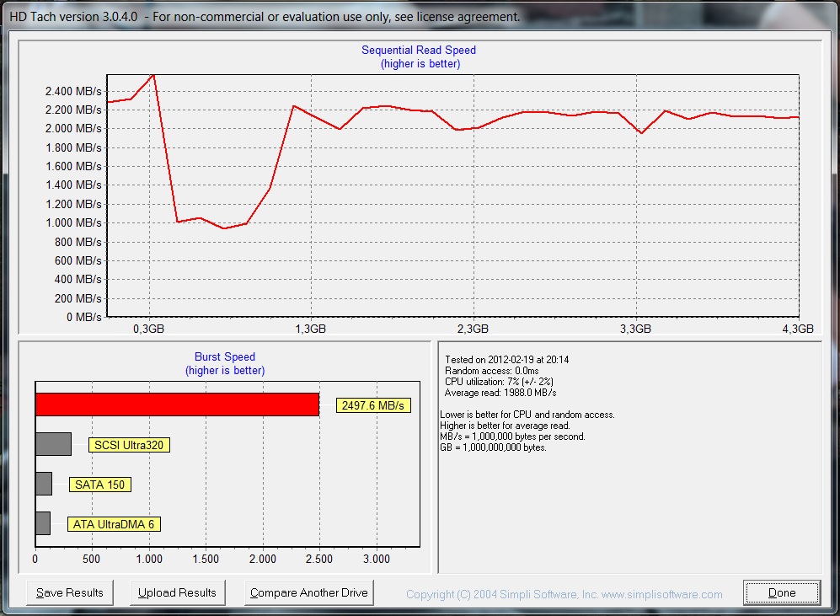Click the SATA 150 label
The image size is (840, 616).
99,485
